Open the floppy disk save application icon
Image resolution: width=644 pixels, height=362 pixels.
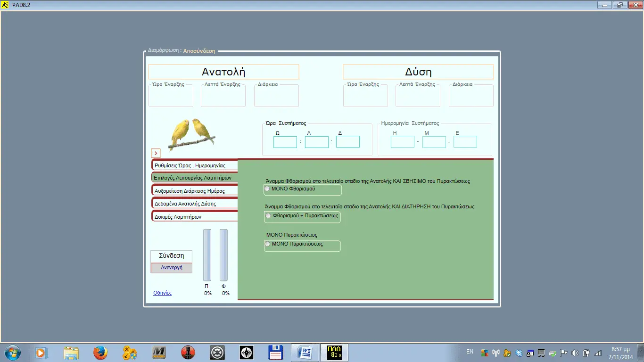coord(275,352)
